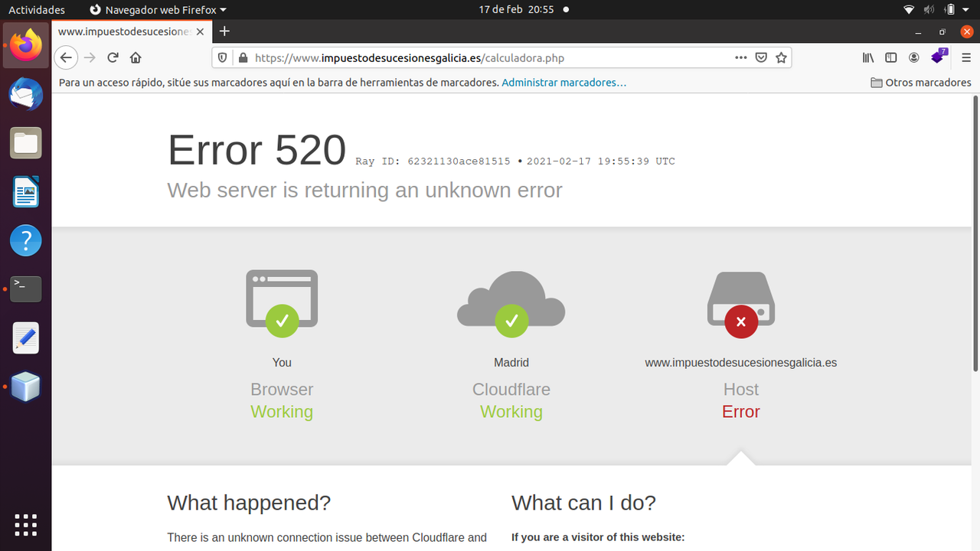Click 'If you are a visitor of this website:'

click(x=598, y=537)
